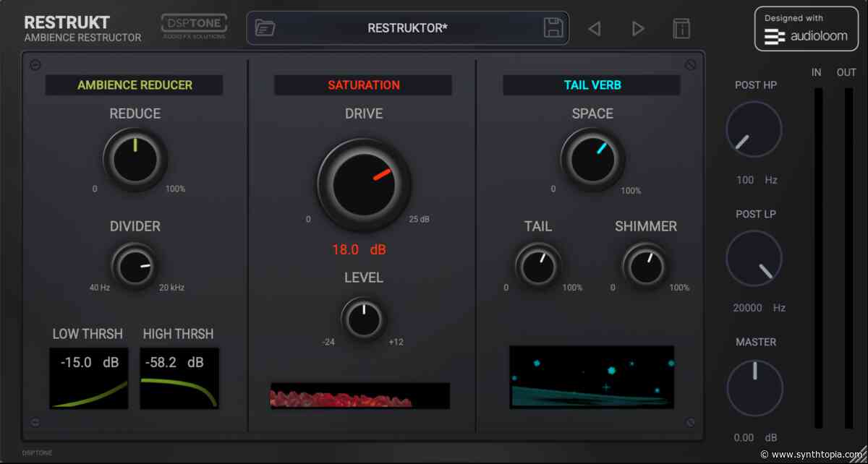Click the REDUCE knob
The width and height of the screenshot is (868, 464).
135,159
